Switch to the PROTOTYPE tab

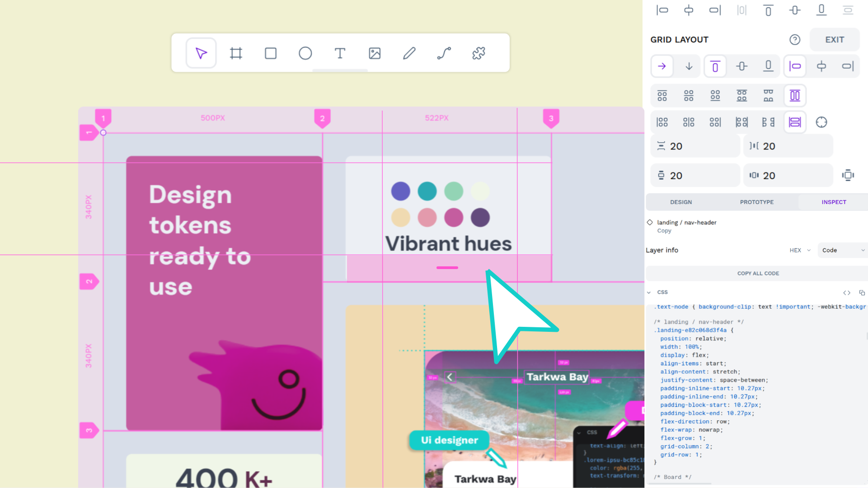point(757,202)
